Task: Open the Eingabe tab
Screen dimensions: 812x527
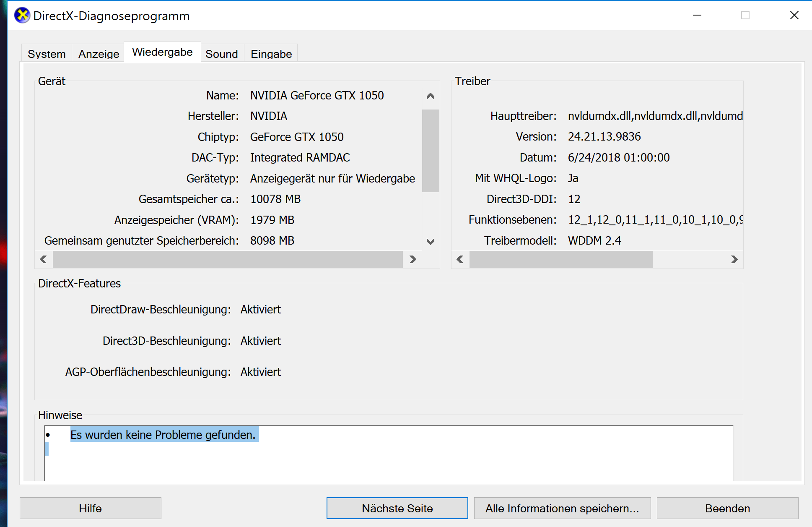Action: pos(271,54)
